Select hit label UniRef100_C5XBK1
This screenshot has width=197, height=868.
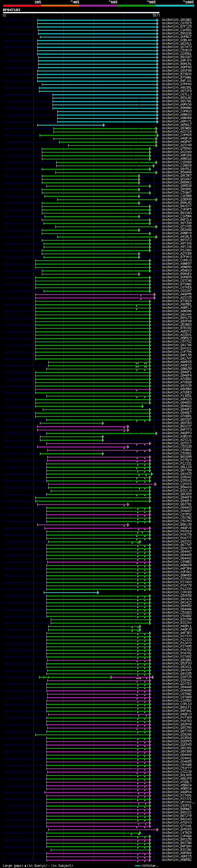(x=177, y=450)
